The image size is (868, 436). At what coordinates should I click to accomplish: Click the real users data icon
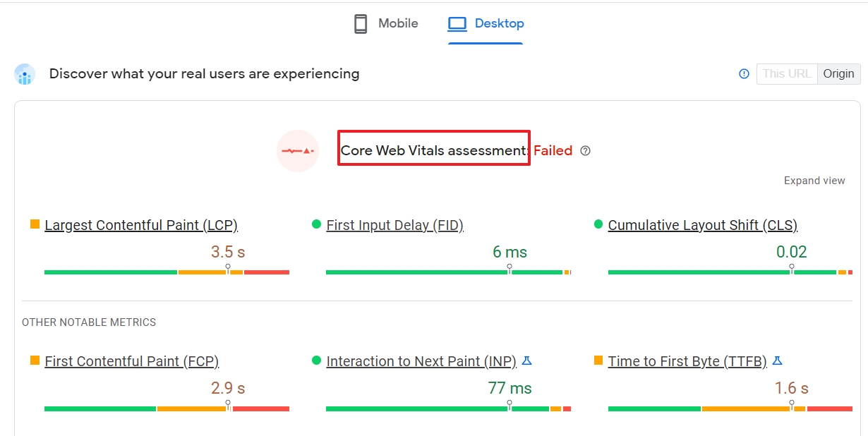[x=25, y=74]
